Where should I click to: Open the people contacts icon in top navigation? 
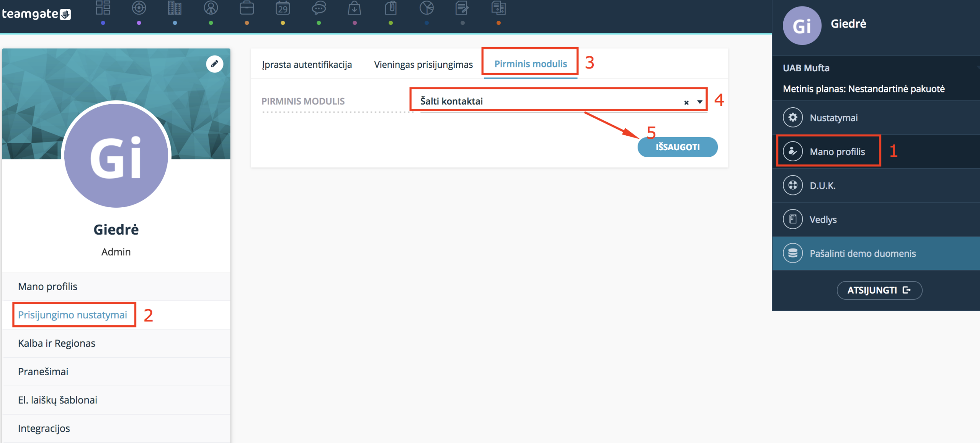point(211,8)
